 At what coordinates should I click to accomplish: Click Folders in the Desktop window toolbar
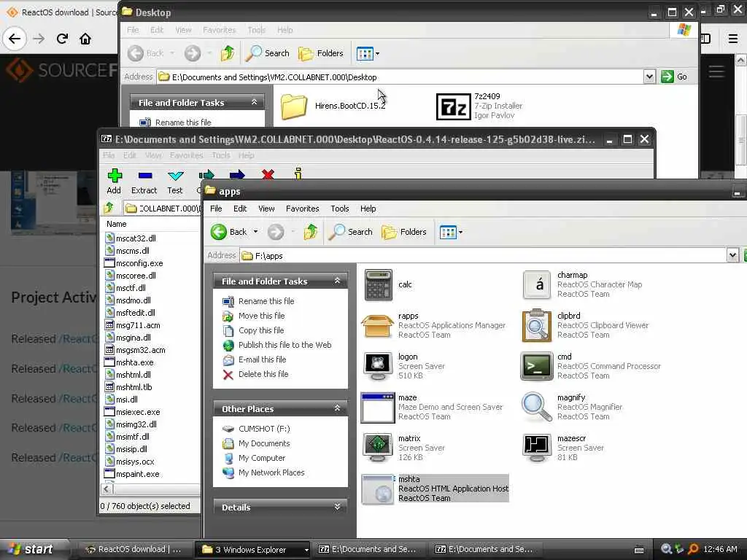point(321,53)
